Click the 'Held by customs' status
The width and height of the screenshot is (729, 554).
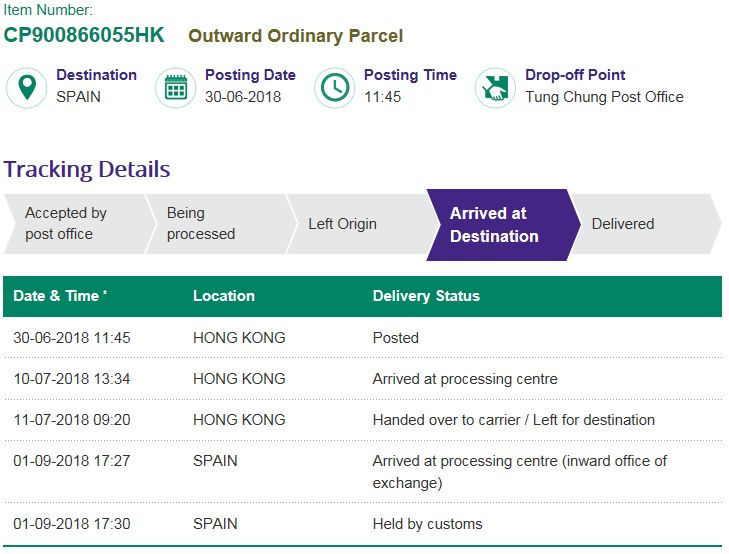[427, 524]
